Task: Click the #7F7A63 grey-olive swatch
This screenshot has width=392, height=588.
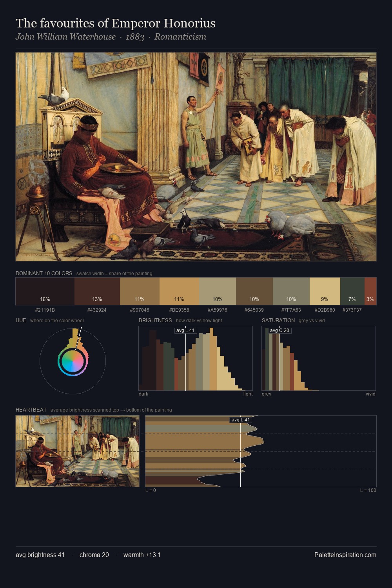Action: click(x=291, y=291)
